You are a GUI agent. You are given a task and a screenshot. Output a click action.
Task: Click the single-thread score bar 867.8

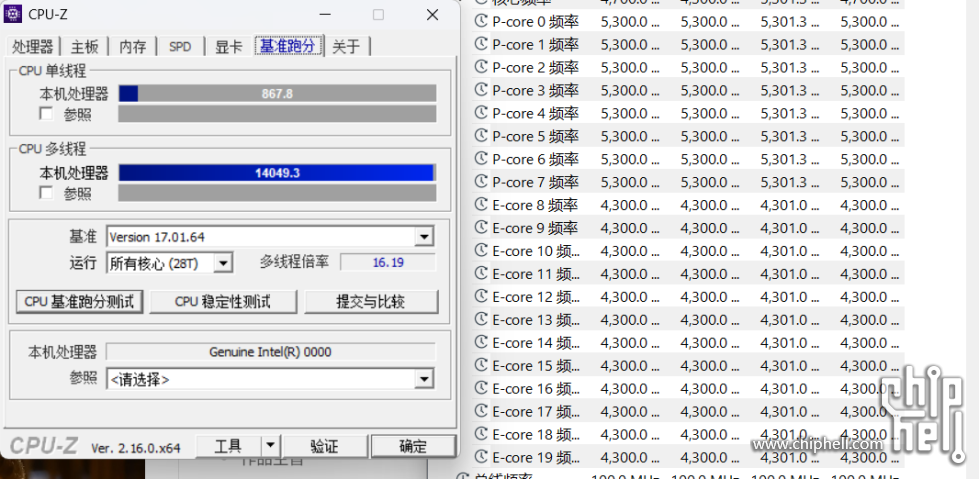pos(277,94)
